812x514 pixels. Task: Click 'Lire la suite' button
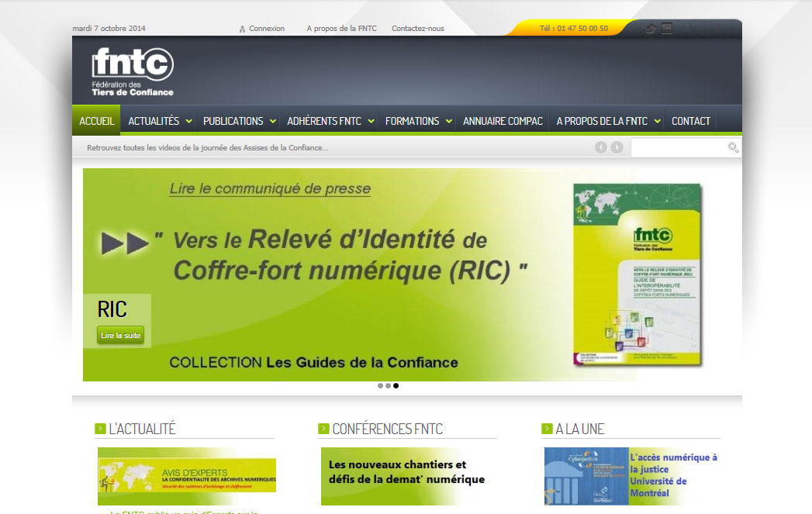[121, 336]
